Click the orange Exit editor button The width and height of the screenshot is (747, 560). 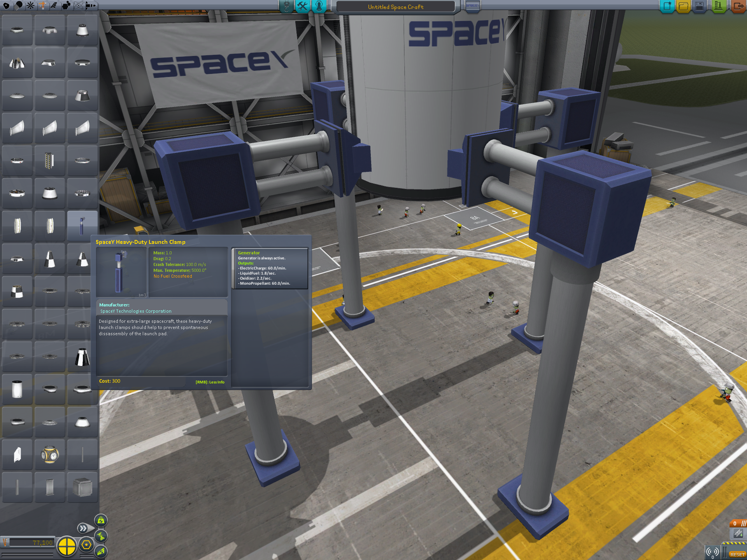[738, 6]
